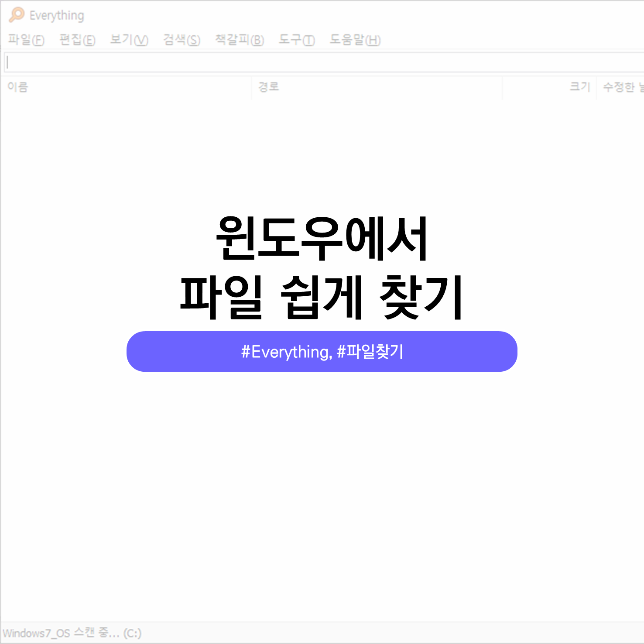Open the 검색(S) menu
Viewport: 644px width, 644px height.
(x=182, y=40)
